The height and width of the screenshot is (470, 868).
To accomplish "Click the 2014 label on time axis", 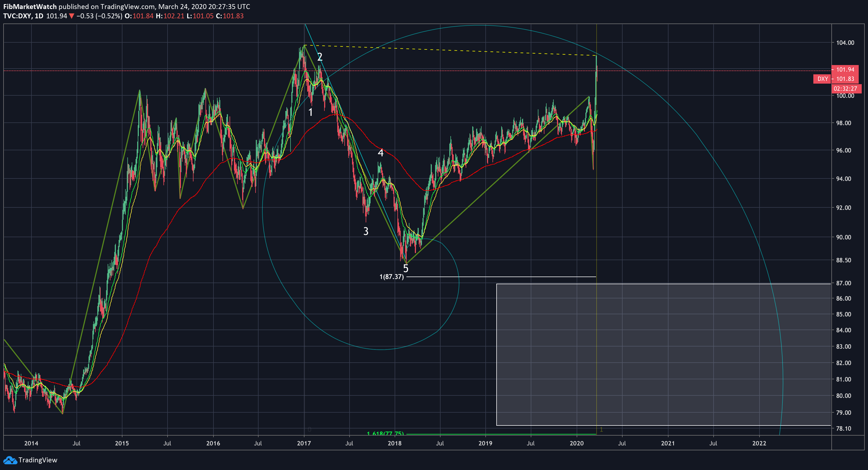I will pos(31,443).
